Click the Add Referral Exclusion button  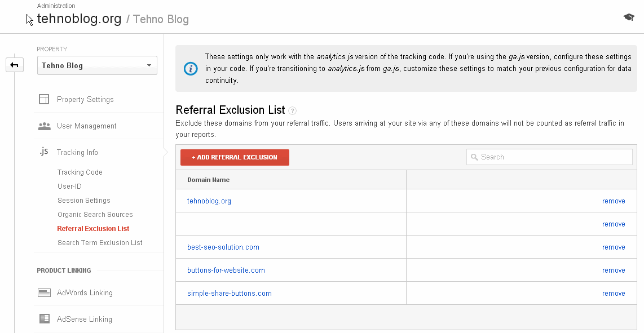click(x=235, y=157)
